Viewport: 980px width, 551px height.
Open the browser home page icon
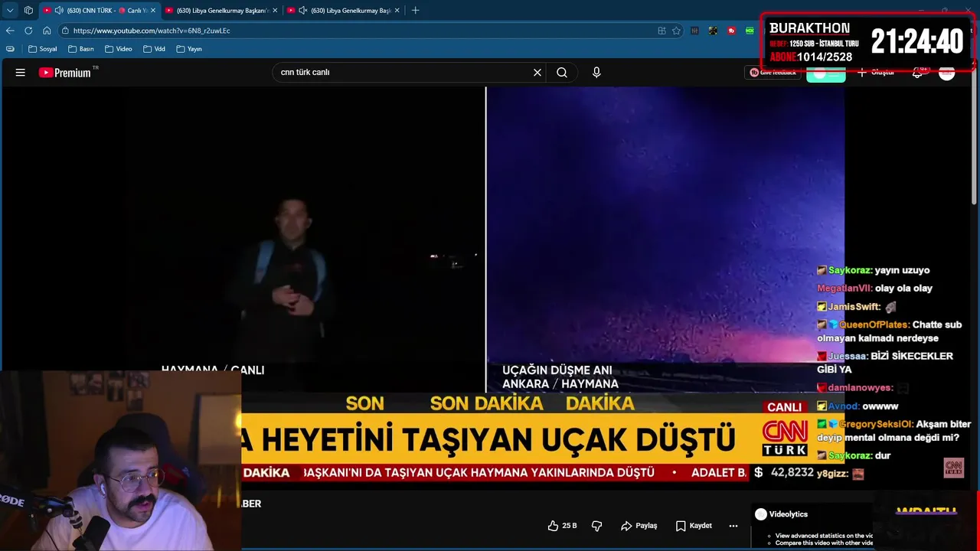click(x=47, y=31)
